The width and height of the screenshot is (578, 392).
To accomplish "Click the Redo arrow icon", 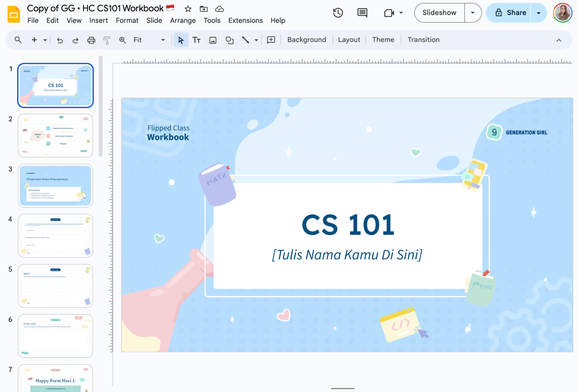I will click(x=76, y=40).
